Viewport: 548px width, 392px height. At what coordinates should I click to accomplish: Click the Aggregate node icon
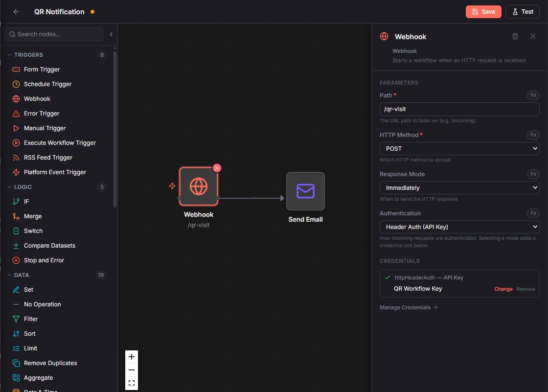[16, 378]
